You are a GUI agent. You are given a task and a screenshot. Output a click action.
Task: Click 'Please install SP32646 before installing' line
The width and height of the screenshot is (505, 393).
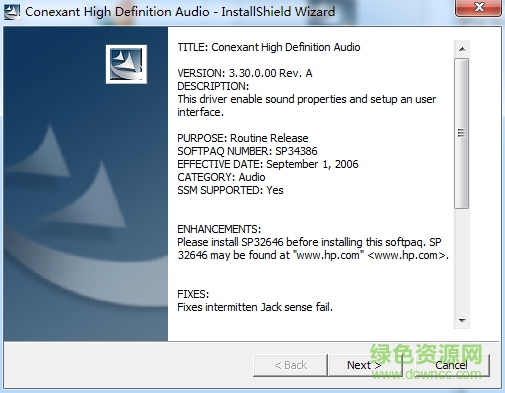pyautogui.click(x=309, y=242)
